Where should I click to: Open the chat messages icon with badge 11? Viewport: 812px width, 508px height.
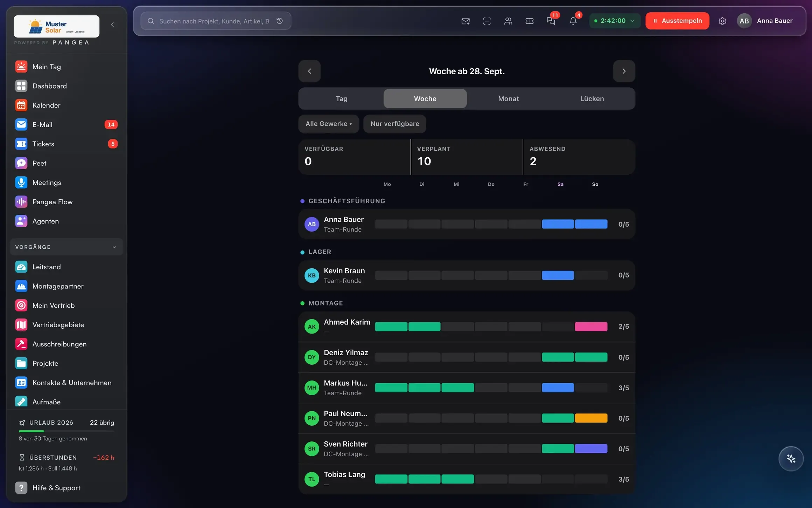point(551,21)
